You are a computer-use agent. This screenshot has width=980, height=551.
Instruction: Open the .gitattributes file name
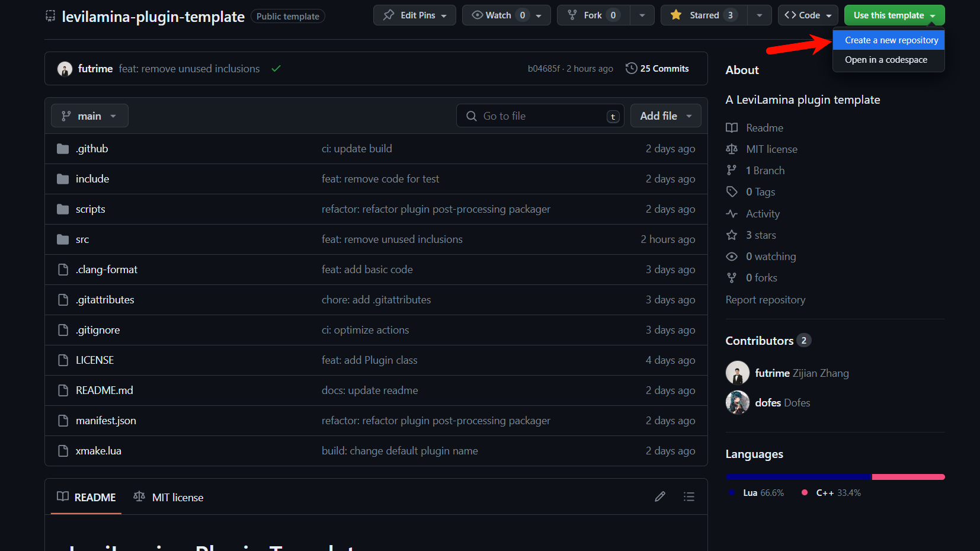[x=105, y=300]
